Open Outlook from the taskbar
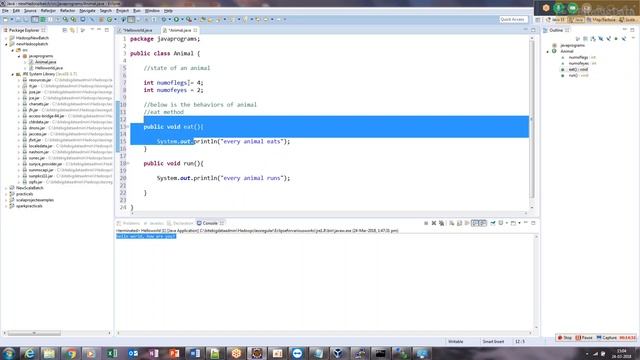This screenshot has width=640, height=360. (133, 353)
